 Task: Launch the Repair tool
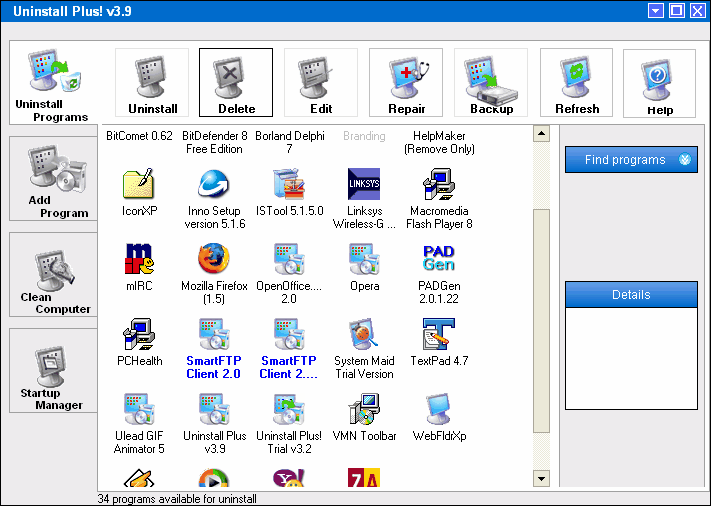406,83
